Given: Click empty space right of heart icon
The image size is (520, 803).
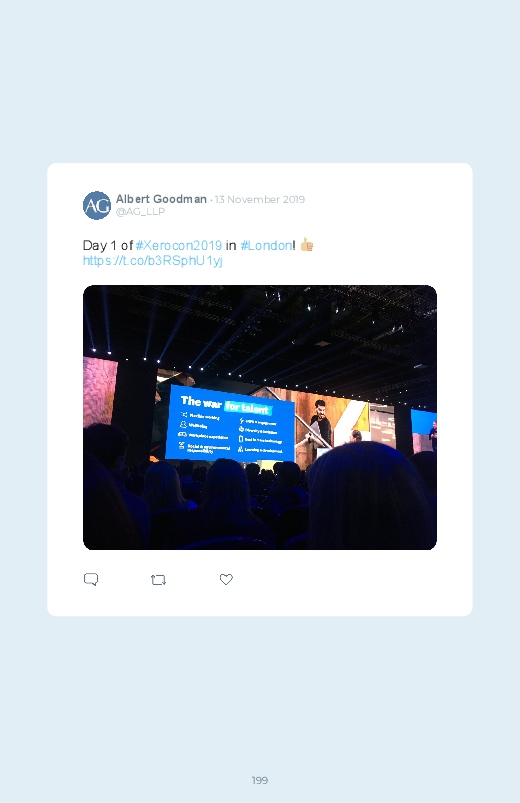Looking at the screenshot, I should click(x=348, y=579).
